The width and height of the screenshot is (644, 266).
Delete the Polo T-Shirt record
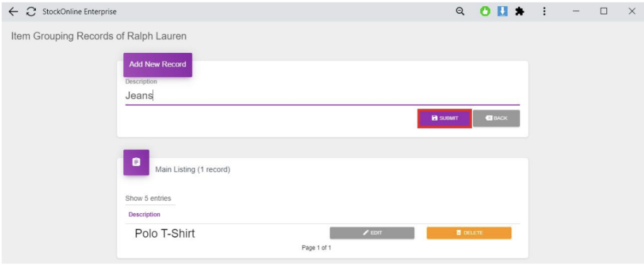click(x=469, y=233)
